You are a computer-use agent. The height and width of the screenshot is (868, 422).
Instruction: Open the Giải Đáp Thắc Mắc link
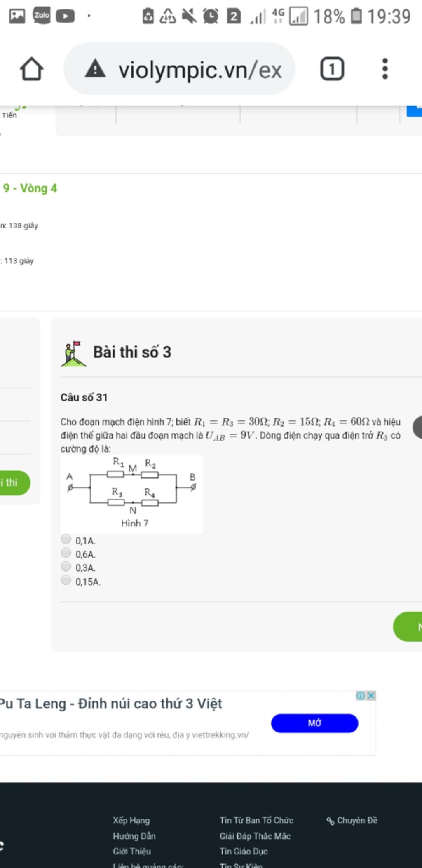coord(255,836)
